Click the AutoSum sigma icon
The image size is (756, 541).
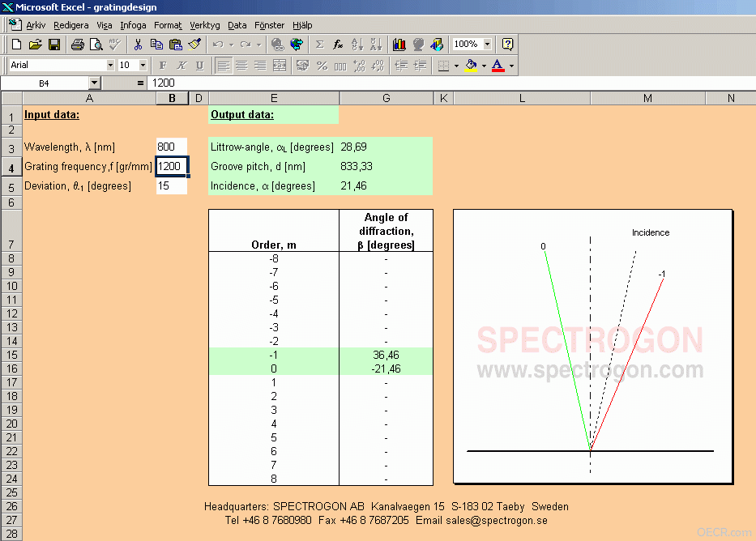click(x=319, y=45)
